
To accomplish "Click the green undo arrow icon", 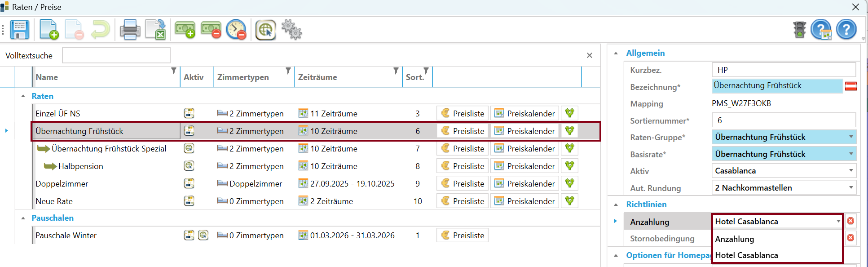I will tap(100, 30).
